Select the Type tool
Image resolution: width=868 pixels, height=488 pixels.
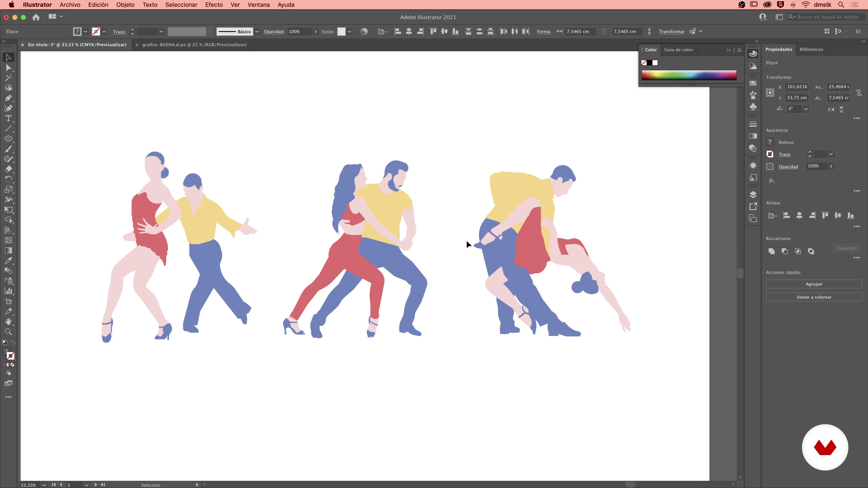pos(8,119)
